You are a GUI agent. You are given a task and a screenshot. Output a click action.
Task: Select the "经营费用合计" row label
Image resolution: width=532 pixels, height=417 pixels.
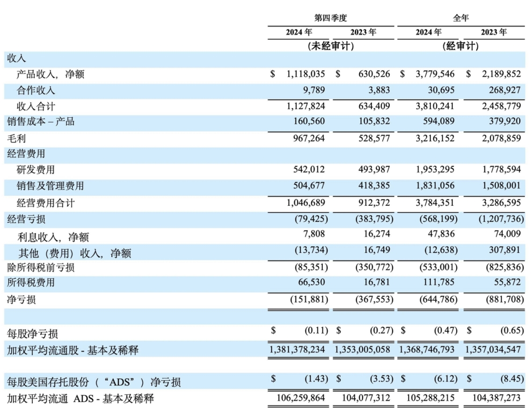45,203
